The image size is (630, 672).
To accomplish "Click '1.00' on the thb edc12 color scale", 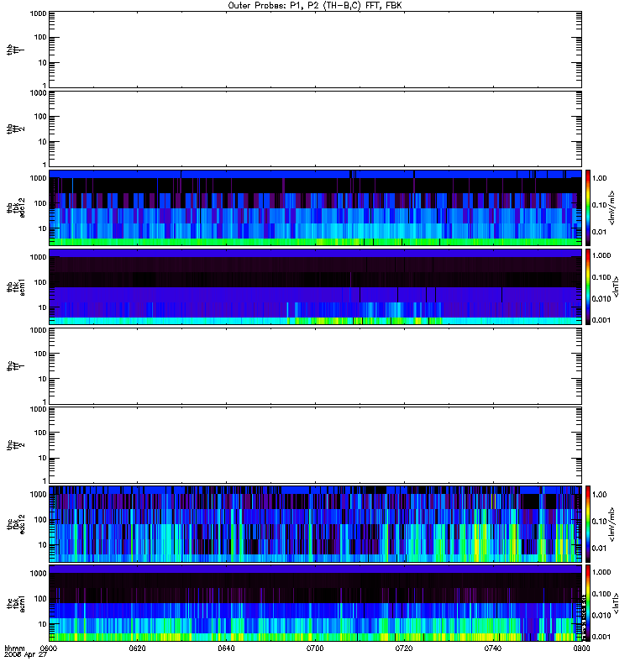I will coord(599,178).
